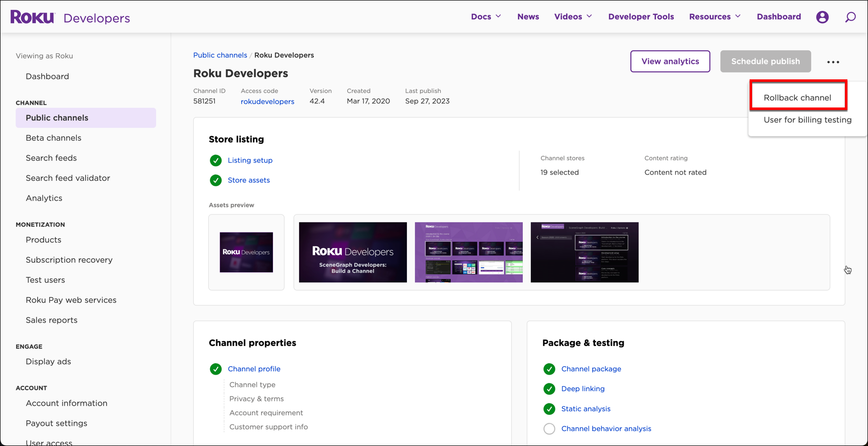Click the Public channels breadcrumb link
The height and width of the screenshot is (446, 868).
coord(220,55)
